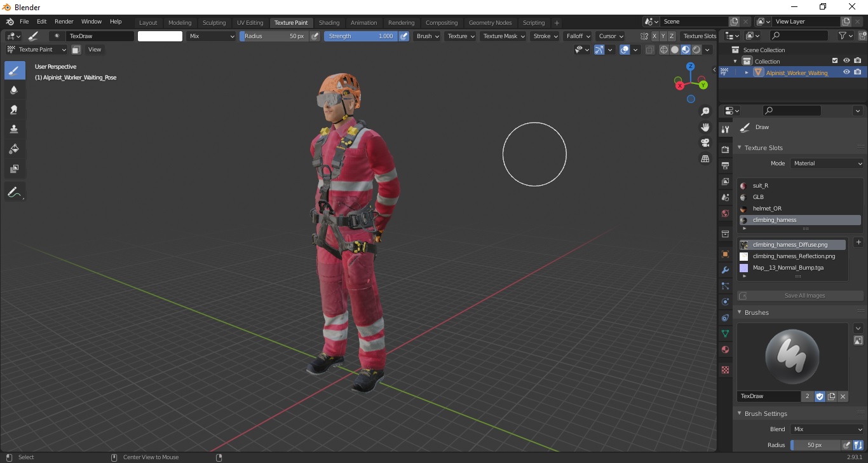The width and height of the screenshot is (868, 463).
Task: Collapse the Brushes panel
Action: pyautogui.click(x=740, y=312)
